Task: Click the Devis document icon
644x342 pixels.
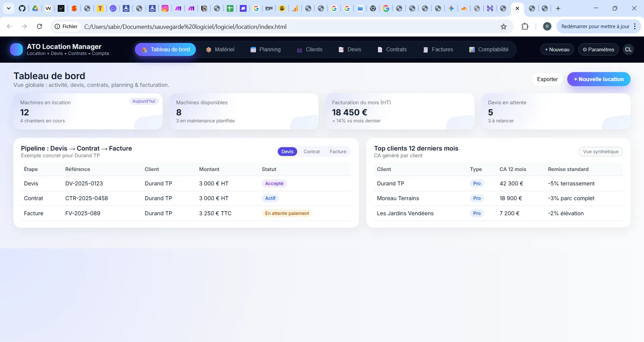Action: pyautogui.click(x=341, y=49)
